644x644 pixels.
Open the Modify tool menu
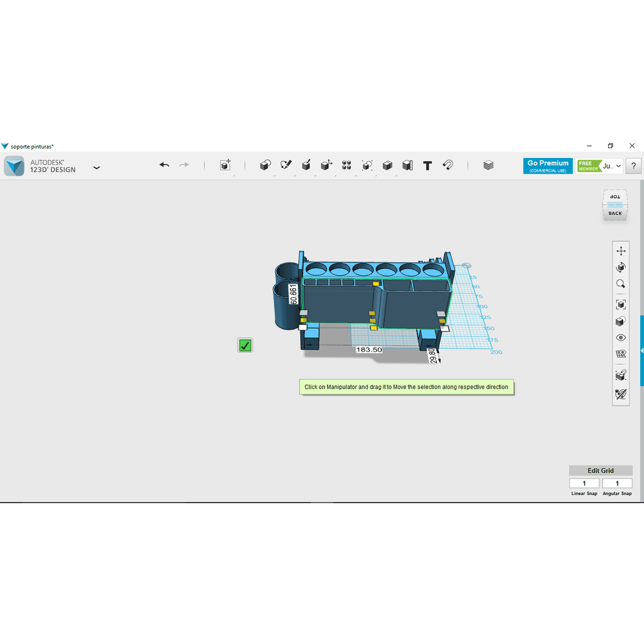pyautogui.click(x=326, y=165)
